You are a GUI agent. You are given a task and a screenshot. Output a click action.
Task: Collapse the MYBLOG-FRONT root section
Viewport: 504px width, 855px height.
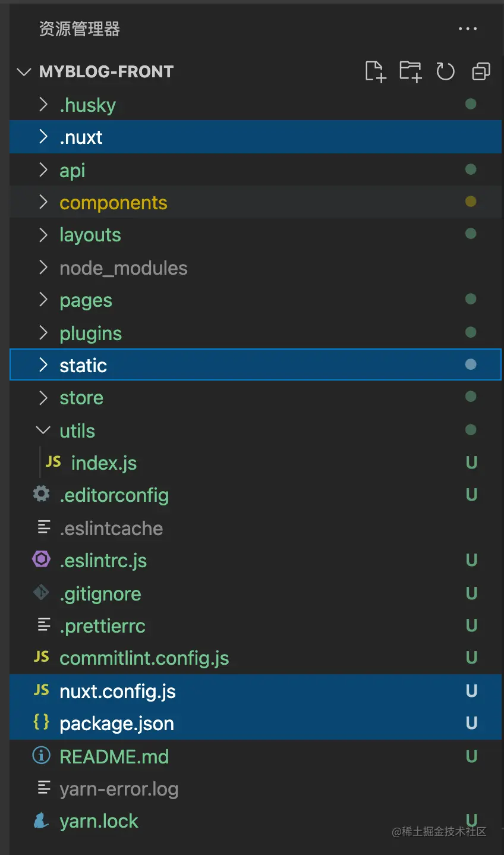pyautogui.click(x=24, y=72)
